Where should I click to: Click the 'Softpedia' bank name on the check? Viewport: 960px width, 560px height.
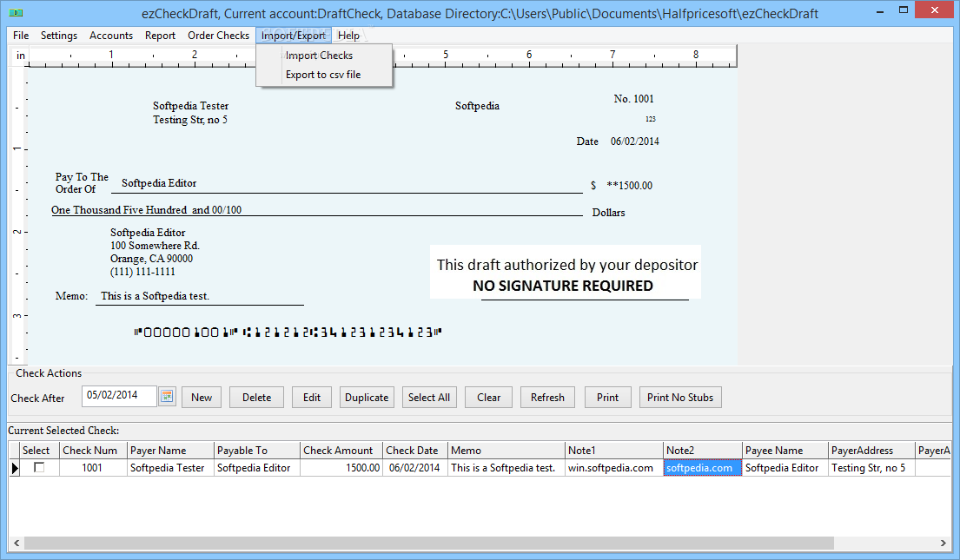coord(477,106)
